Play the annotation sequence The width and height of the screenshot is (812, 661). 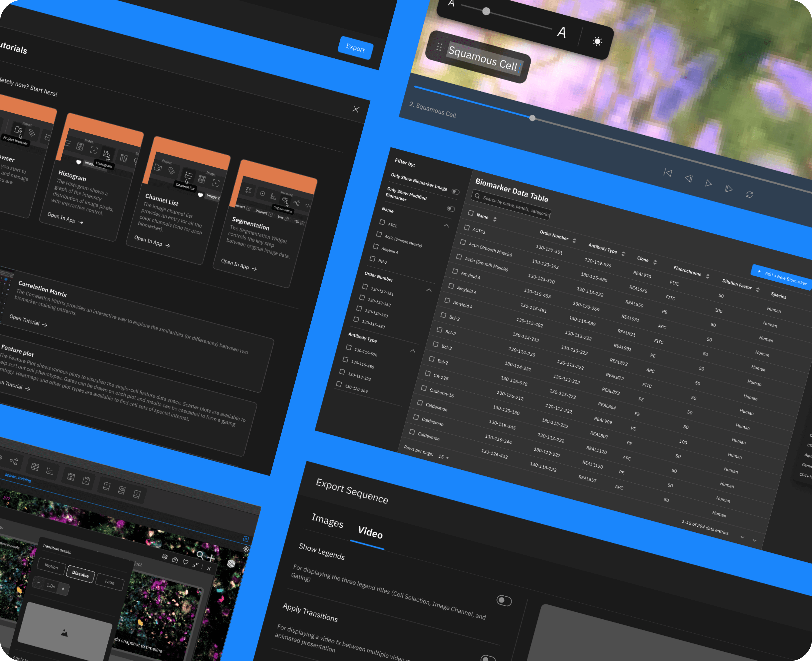pyautogui.click(x=708, y=183)
